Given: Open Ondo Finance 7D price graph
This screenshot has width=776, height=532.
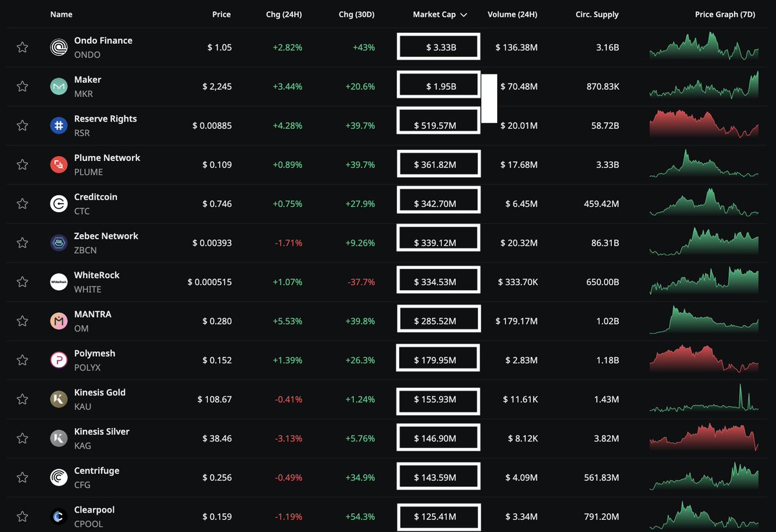Looking at the screenshot, I should pyautogui.click(x=704, y=46).
